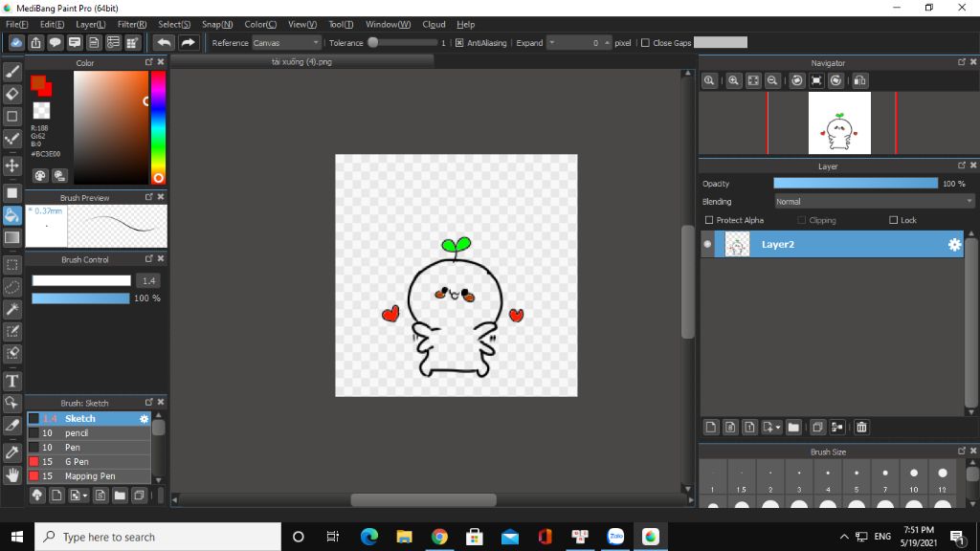
Task: Select the Brush tool in left toolbar
Action: tap(11, 72)
